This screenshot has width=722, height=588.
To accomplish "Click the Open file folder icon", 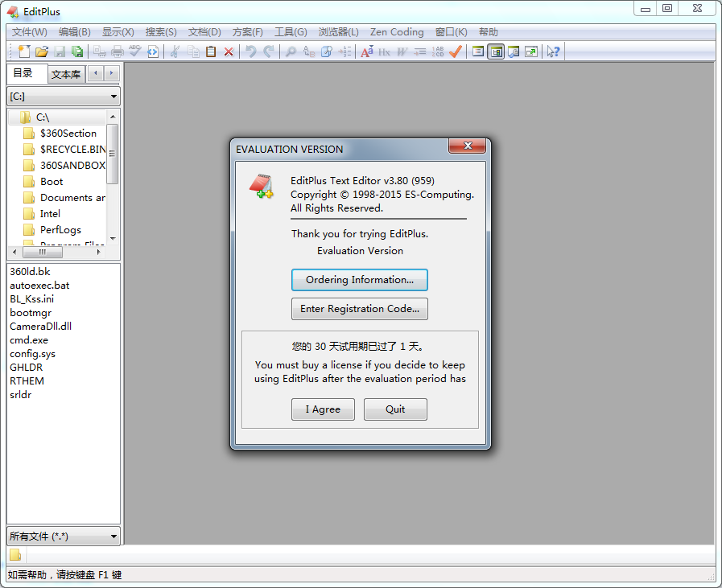I will [42, 51].
